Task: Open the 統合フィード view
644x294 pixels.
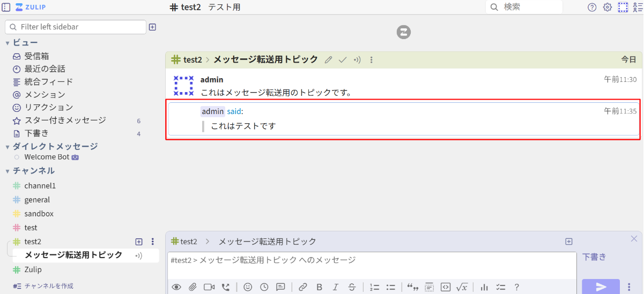Action: tap(48, 82)
